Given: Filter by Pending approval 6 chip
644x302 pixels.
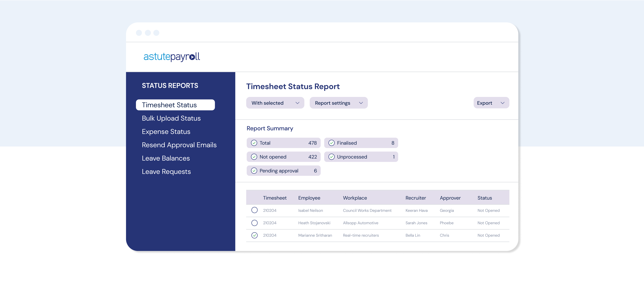Looking at the screenshot, I should 284,171.
